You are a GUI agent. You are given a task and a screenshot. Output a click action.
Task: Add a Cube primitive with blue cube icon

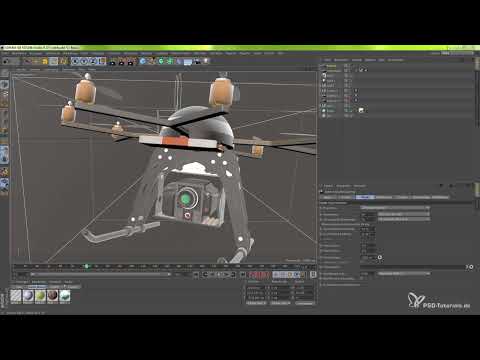143,61
